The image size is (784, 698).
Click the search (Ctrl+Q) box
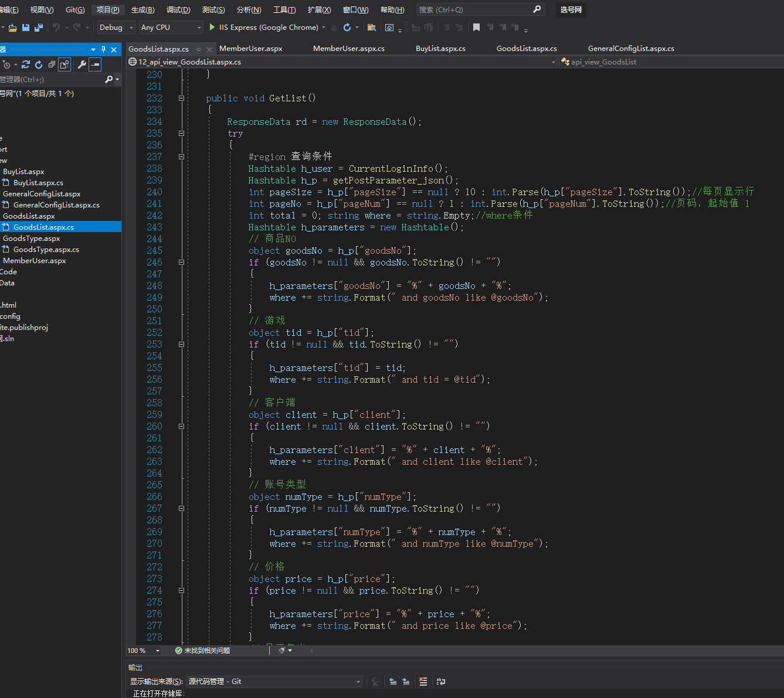[x=480, y=9]
